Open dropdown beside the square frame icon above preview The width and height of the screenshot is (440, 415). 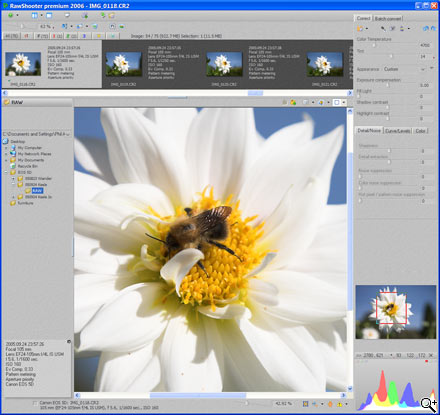click(x=344, y=102)
